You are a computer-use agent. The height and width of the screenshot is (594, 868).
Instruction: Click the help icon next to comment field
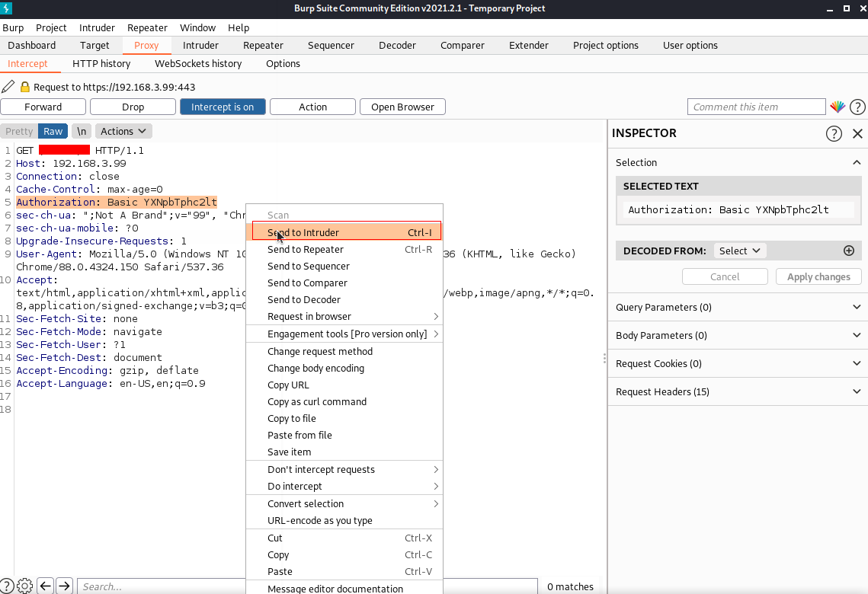click(857, 107)
